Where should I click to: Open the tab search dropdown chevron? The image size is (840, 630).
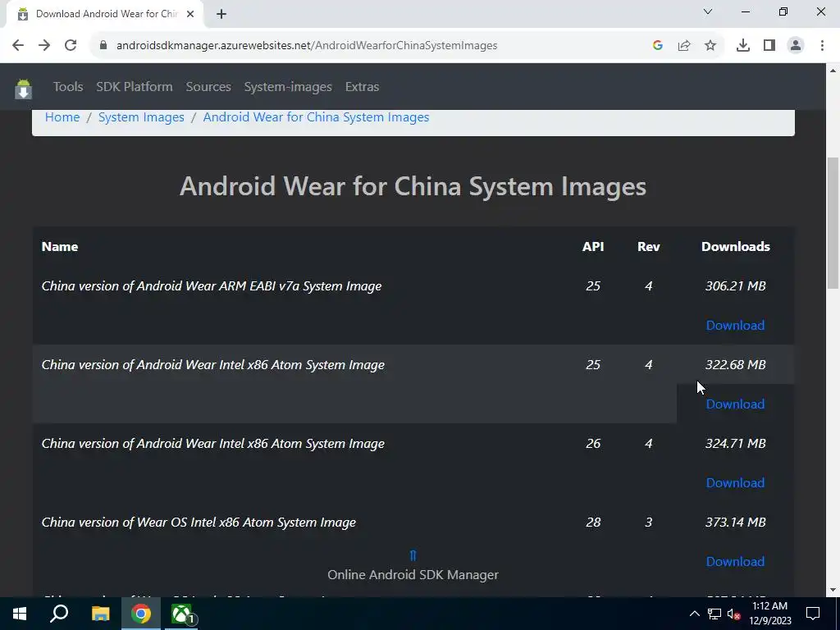(708, 11)
